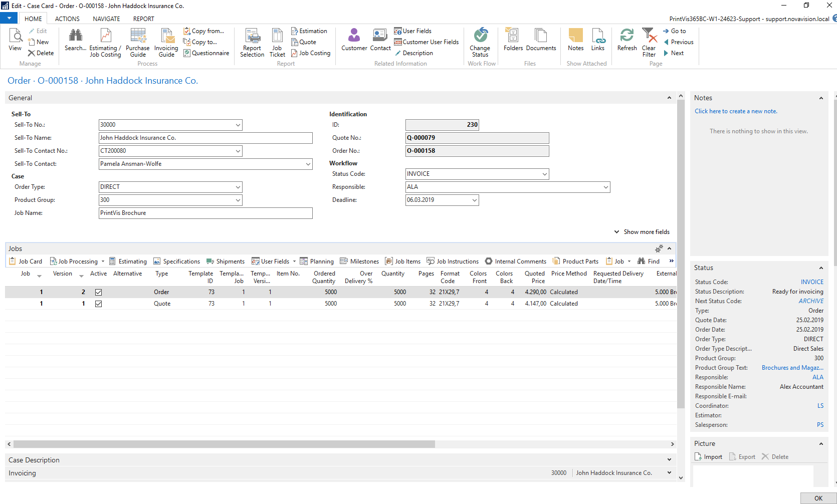Viewport: 837px width, 504px height.
Task: Open the Customer card
Action: 354,40
